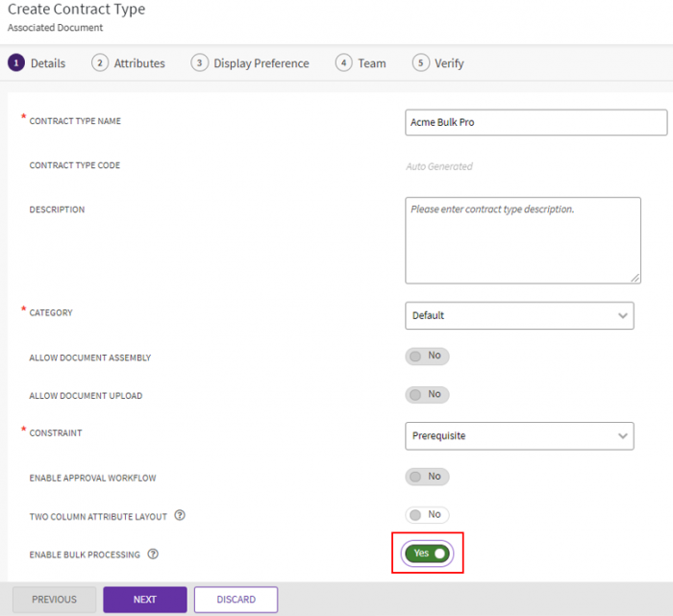Image resolution: width=673 pixels, height=616 pixels.
Task: Click step 3 circle icon for Display Preference
Action: (x=199, y=63)
